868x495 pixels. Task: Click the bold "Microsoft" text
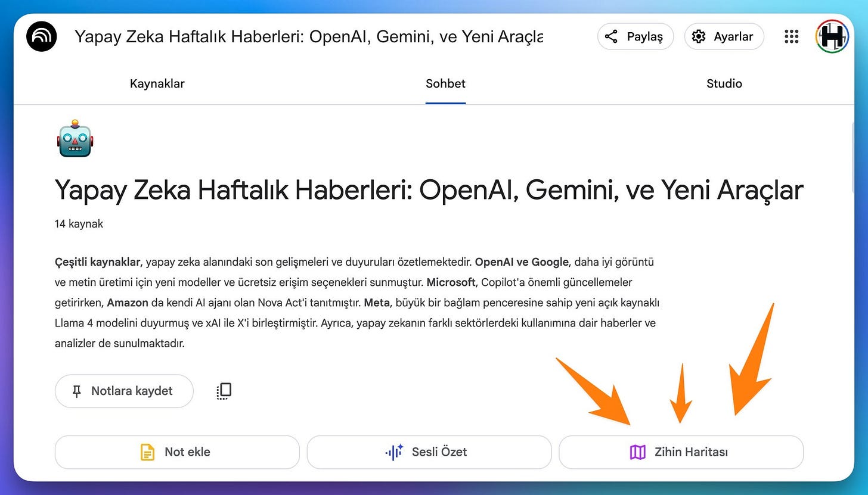click(x=451, y=282)
